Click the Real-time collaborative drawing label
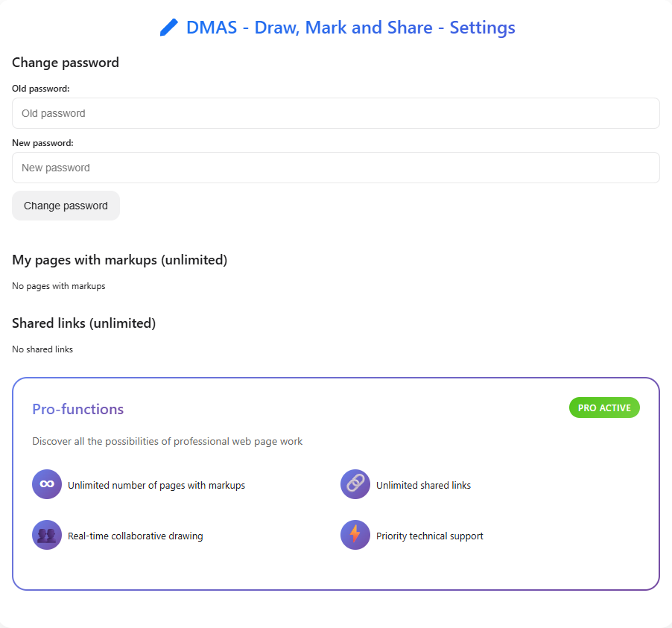Image resolution: width=672 pixels, height=628 pixels. click(135, 535)
